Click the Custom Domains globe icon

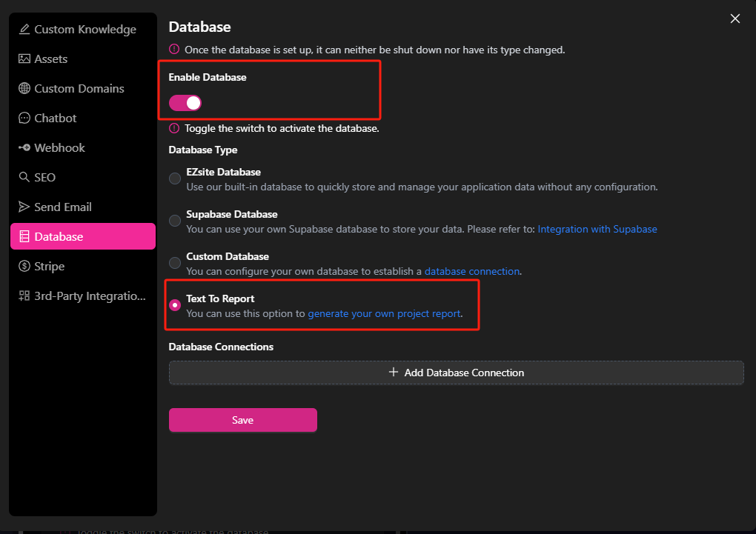pos(24,88)
